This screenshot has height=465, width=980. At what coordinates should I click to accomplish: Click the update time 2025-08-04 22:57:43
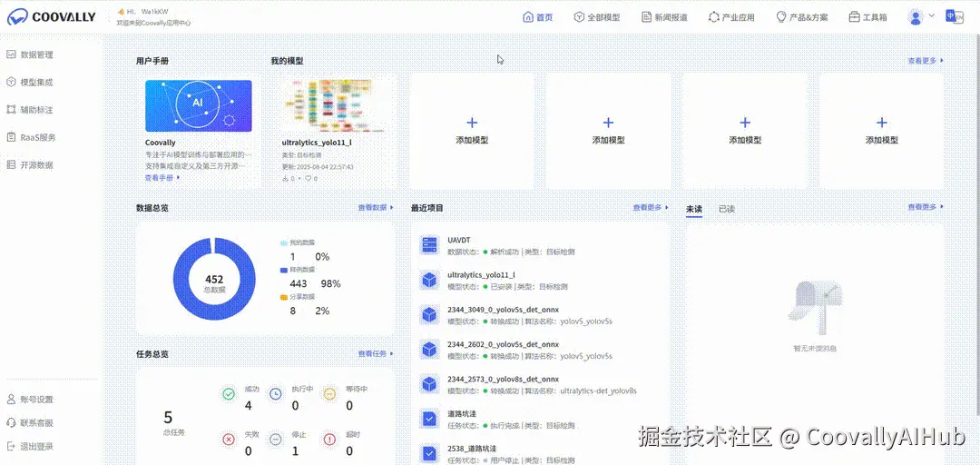pyautogui.click(x=318, y=167)
